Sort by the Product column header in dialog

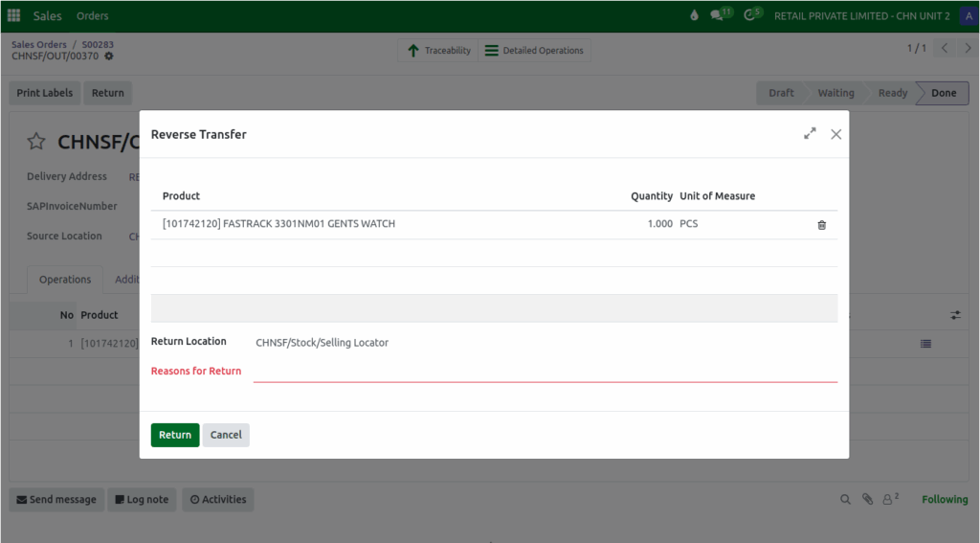point(181,195)
